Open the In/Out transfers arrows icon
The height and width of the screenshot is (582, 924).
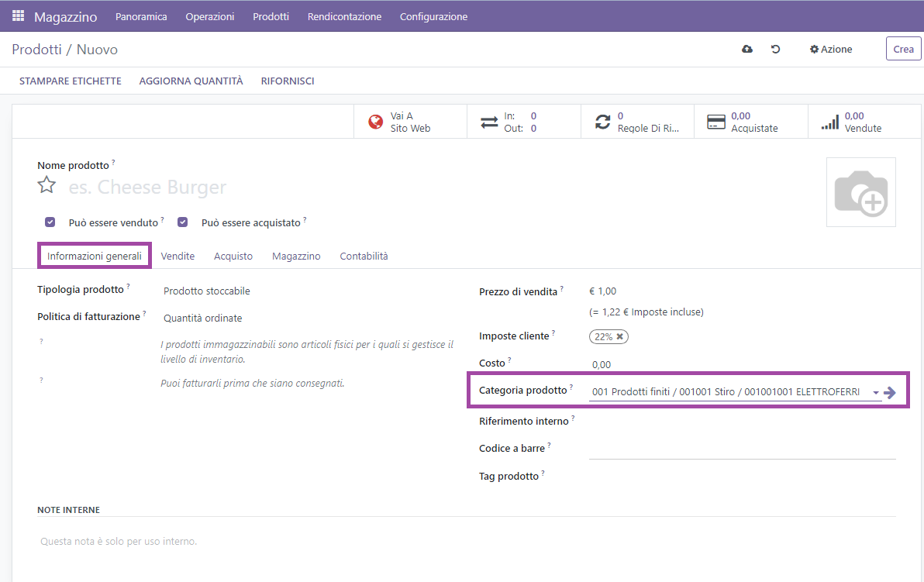pos(489,122)
